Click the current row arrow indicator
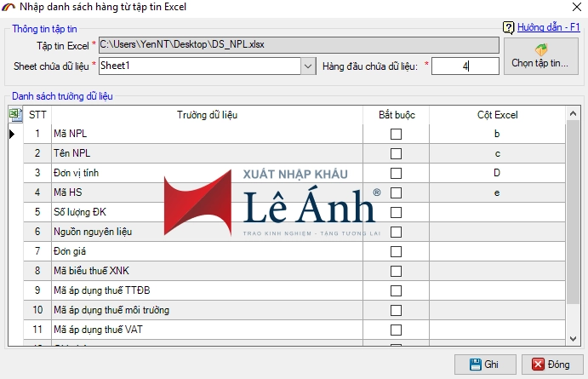 tap(12, 134)
